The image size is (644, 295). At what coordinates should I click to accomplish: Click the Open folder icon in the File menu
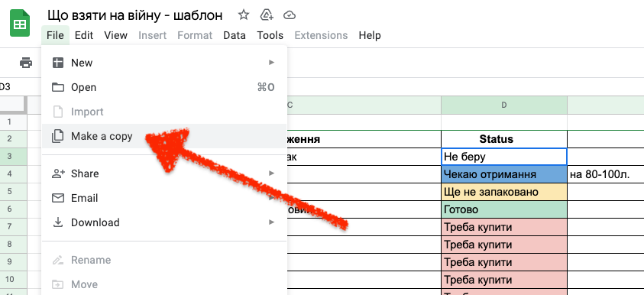click(58, 87)
